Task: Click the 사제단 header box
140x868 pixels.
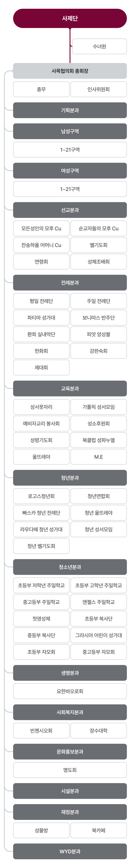Action: pos(70,18)
